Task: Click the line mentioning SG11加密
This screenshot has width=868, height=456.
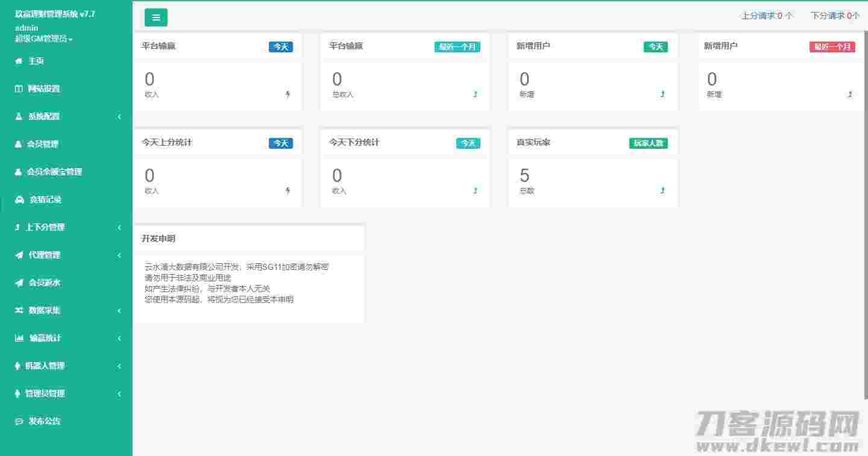Action: pyautogui.click(x=237, y=267)
